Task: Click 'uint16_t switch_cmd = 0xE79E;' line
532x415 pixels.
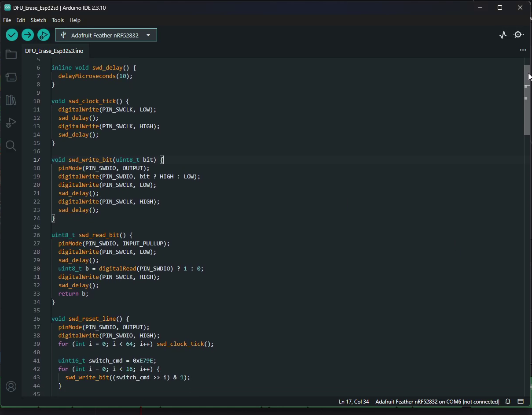Action: (x=107, y=360)
